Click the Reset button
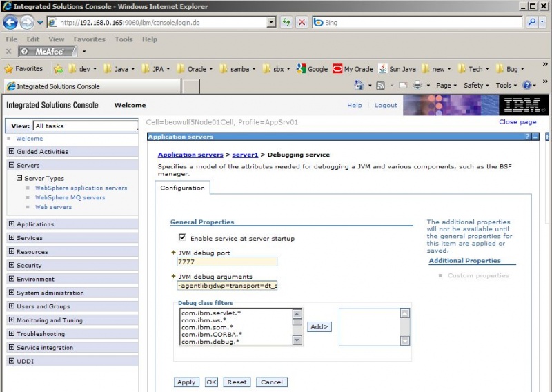 click(x=237, y=382)
